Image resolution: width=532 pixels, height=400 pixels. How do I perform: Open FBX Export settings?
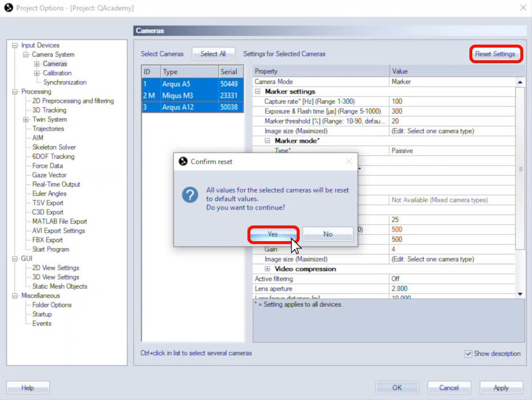tap(48, 240)
